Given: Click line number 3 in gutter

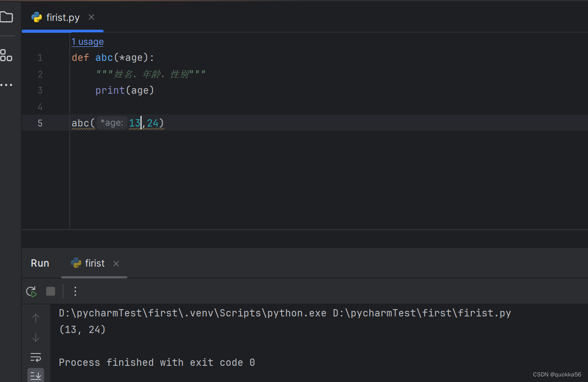Looking at the screenshot, I should [40, 90].
